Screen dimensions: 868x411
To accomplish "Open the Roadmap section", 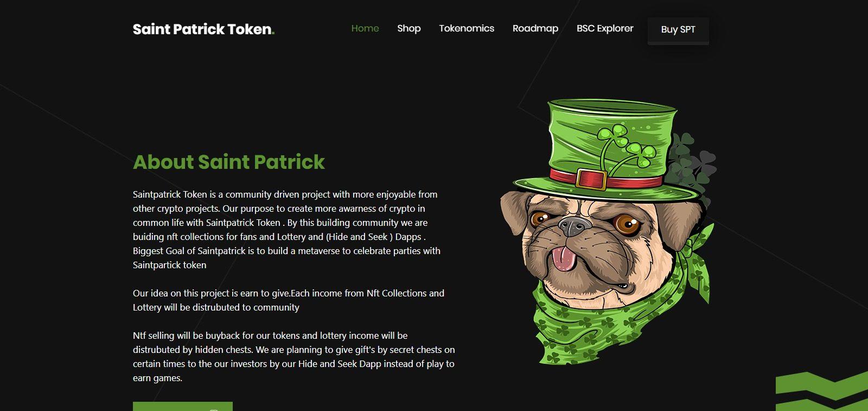I will 535,28.
